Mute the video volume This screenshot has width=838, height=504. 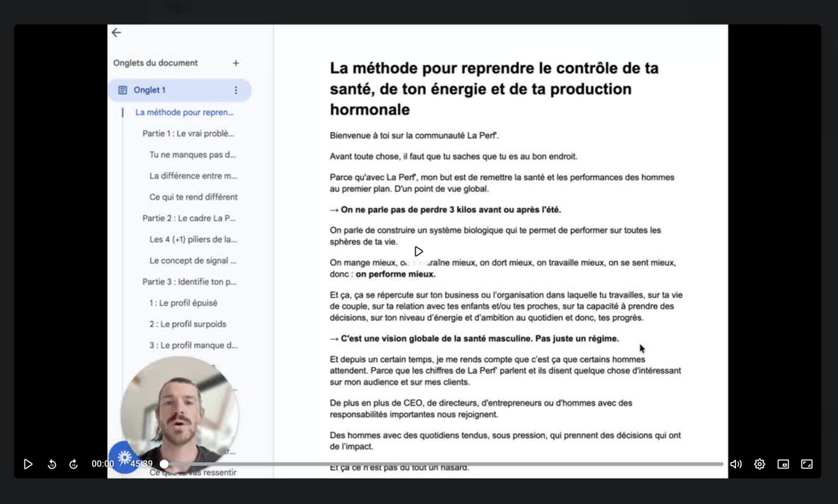click(736, 464)
